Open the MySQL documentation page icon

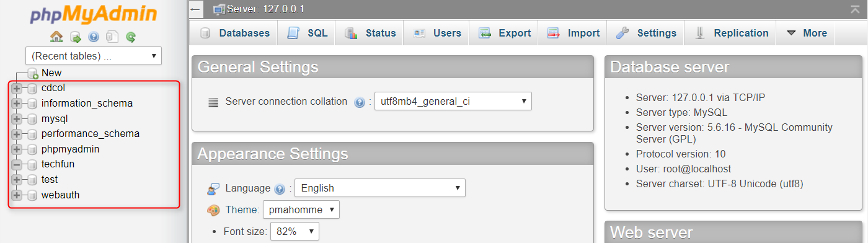(x=112, y=37)
